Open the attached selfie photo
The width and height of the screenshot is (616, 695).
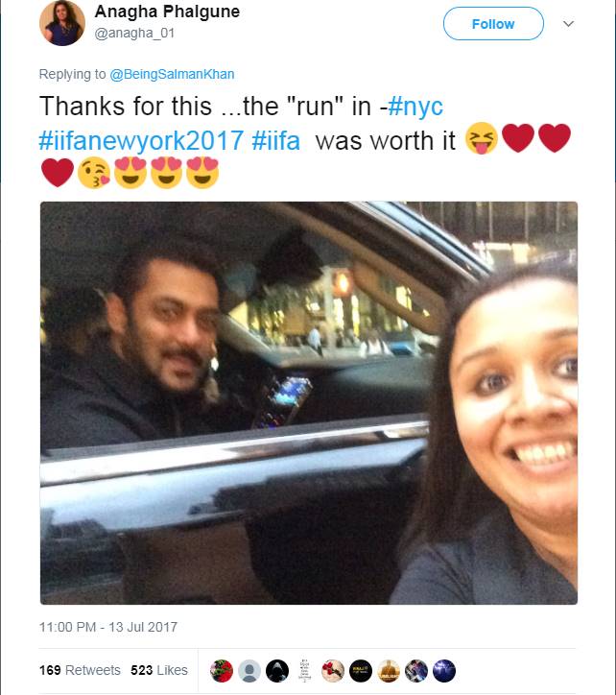click(308, 403)
